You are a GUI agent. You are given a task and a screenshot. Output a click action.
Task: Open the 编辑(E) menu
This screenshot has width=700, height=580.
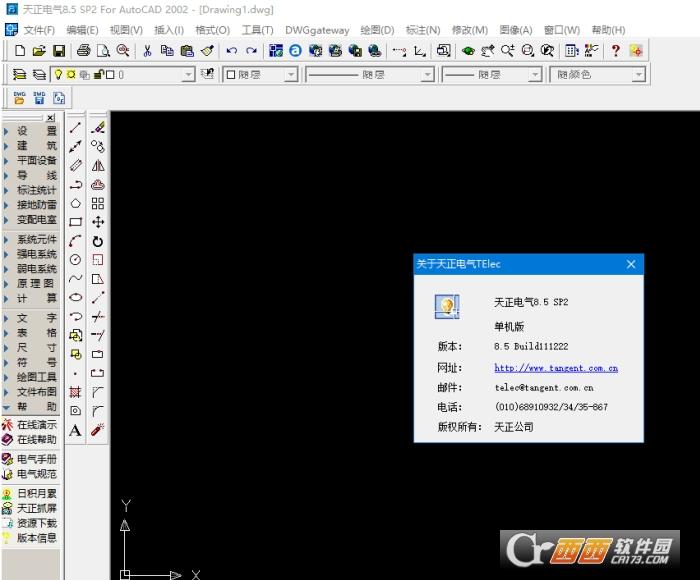[x=82, y=30]
